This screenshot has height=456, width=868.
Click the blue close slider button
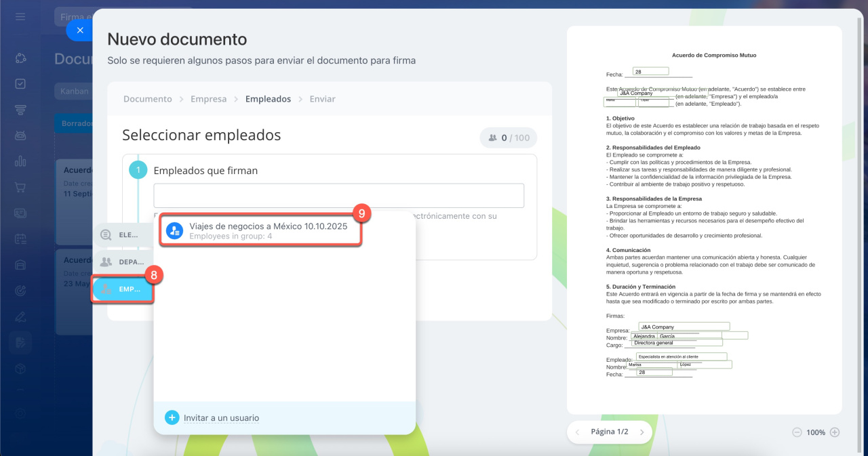pos(80,30)
